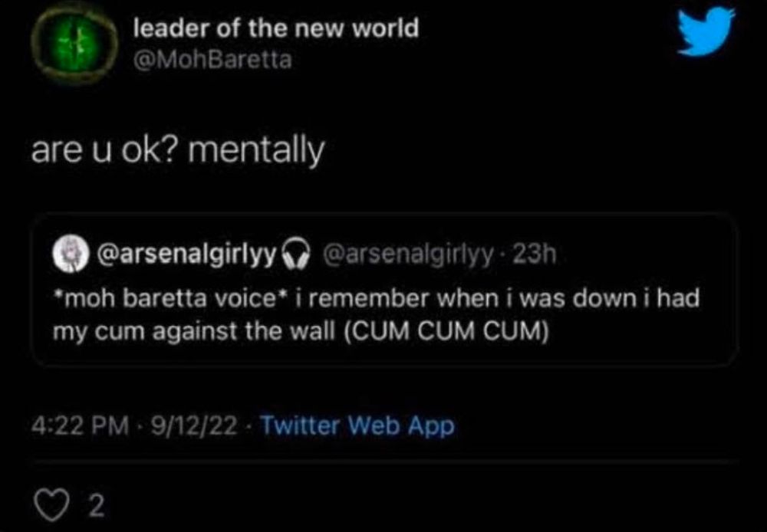Open the 'leader of the new world' profile name
767x532 pixels.
tap(276, 28)
